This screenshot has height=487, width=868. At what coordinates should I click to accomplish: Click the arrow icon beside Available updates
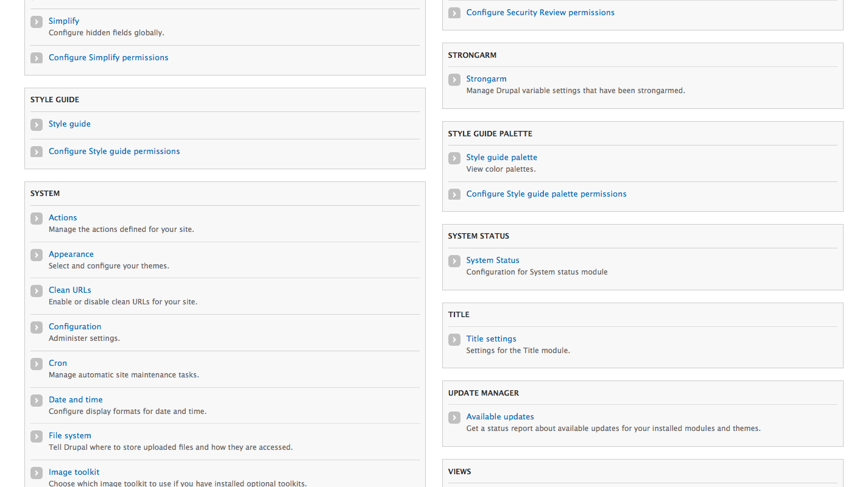(x=454, y=418)
